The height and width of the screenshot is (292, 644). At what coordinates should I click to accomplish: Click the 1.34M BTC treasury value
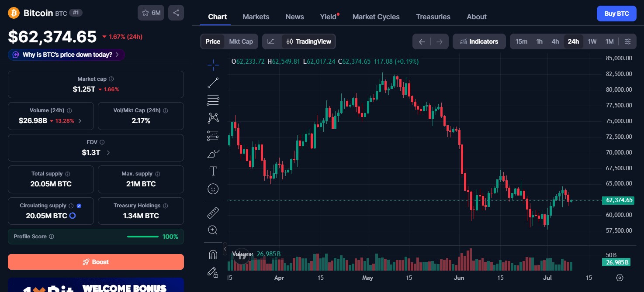pos(141,216)
